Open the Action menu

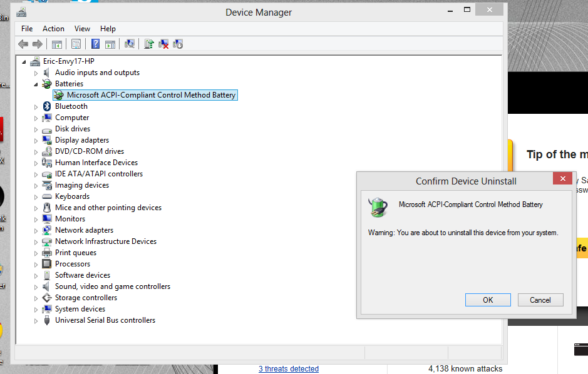(53, 29)
